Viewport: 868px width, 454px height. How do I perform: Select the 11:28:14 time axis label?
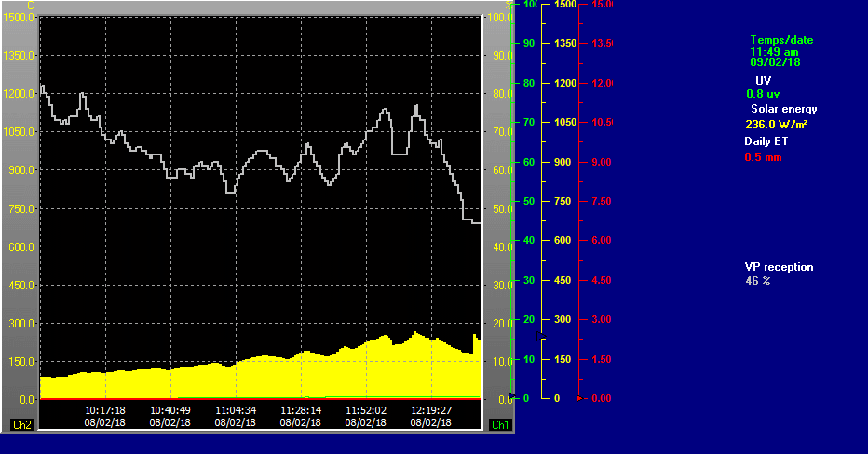(301, 409)
